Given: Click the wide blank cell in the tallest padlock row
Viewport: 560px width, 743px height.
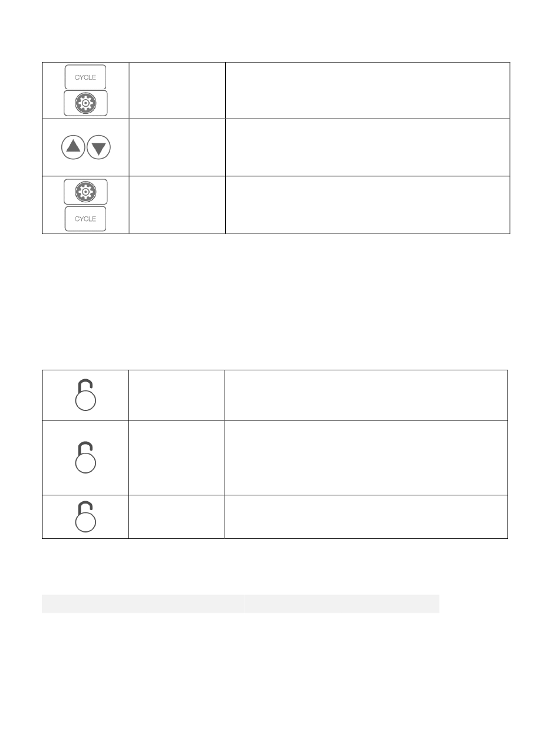Looking at the screenshot, I should click(x=366, y=457).
